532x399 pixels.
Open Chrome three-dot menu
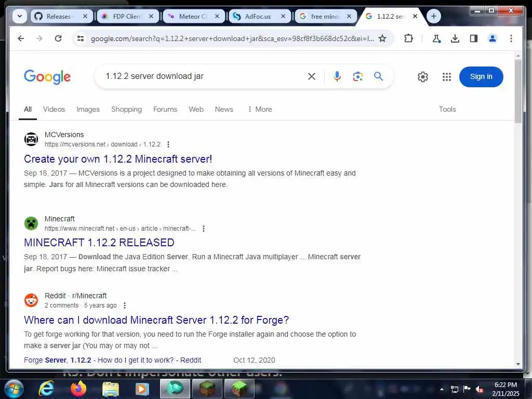pyautogui.click(x=511, y=38)
